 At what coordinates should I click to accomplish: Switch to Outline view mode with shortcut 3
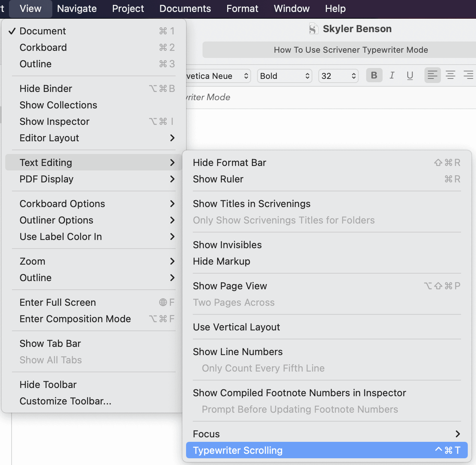click(94, 64)
